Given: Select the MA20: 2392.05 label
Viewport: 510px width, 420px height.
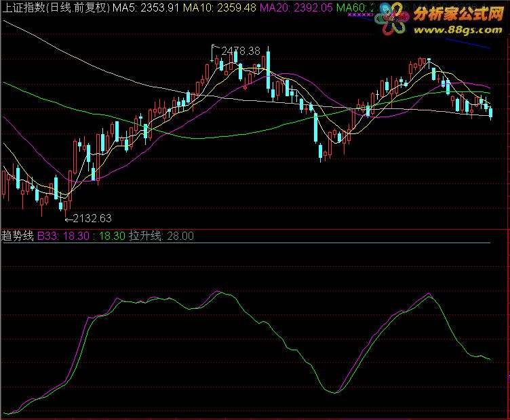Looking at the screenshot, I should pyautogui.click(x=296, y=7).
